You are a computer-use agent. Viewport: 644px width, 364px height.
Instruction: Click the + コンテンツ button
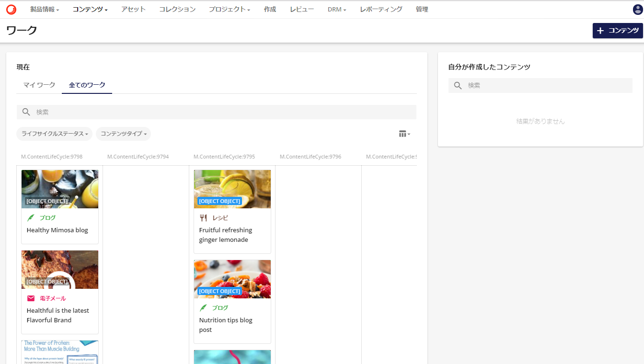(x=618, y=31)
